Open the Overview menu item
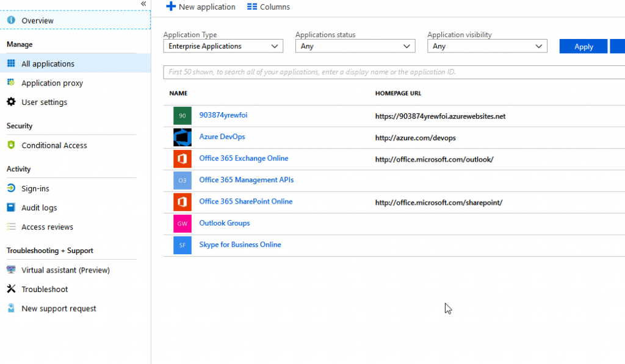The image size is (625, 364). [75, 20]
